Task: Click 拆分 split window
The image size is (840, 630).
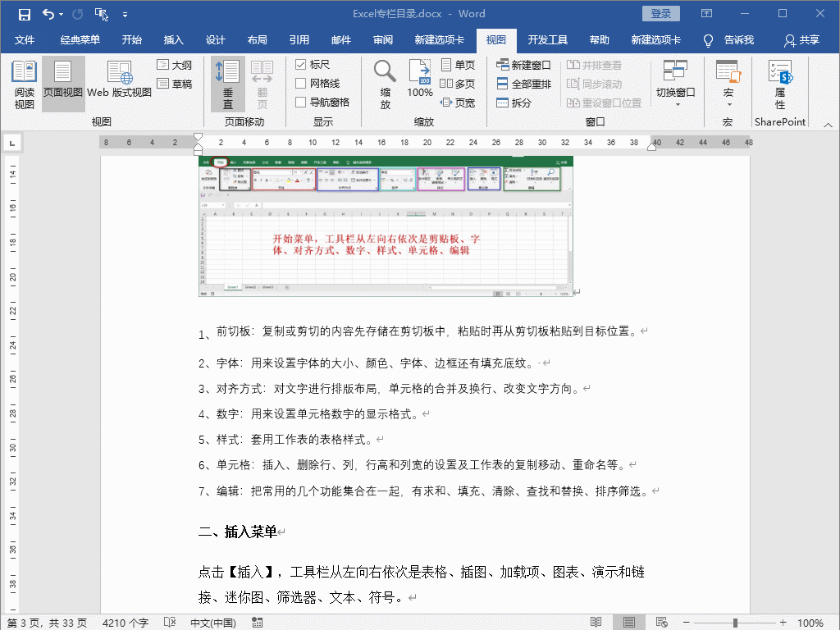Action: (x=514, y=103)
